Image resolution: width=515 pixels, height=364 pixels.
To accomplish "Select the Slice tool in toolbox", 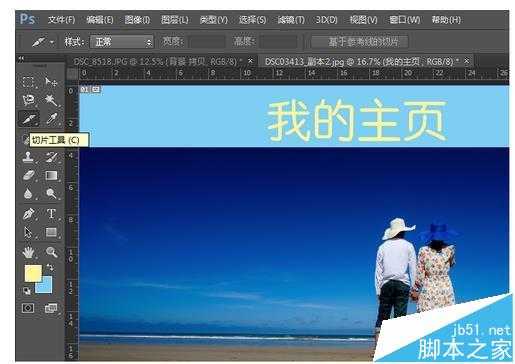I will tap(28, 119).
